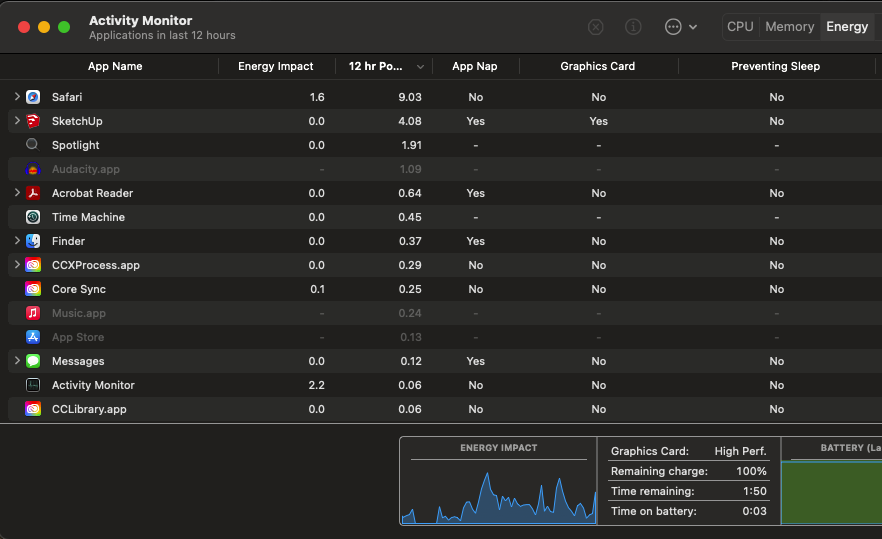Expand the Messages row

click(17, 361)
